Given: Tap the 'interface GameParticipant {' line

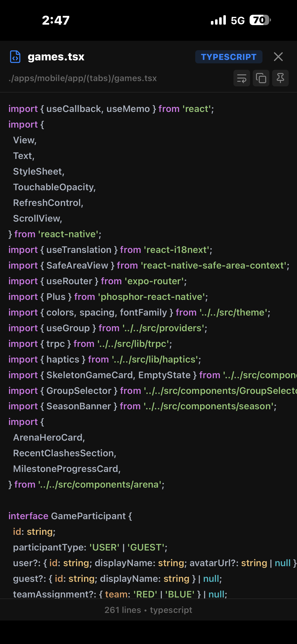Looking at the screenshot, I should (x=70, y=516).
